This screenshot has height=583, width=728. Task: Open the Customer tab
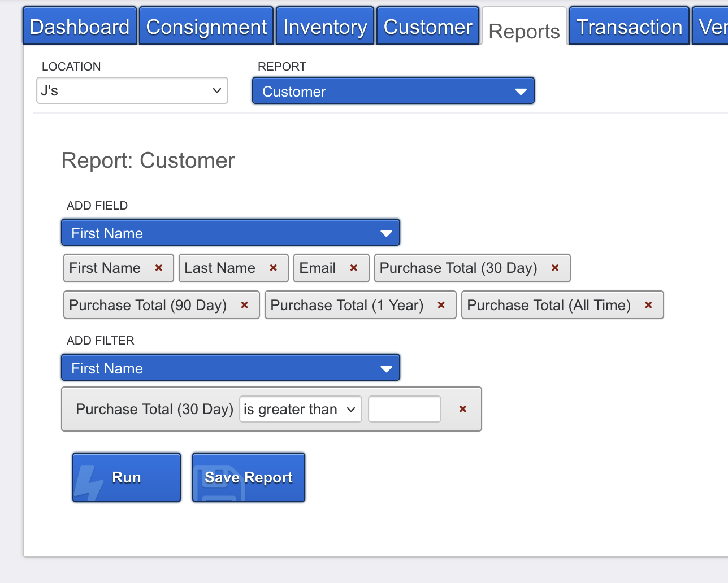[428, 26]
